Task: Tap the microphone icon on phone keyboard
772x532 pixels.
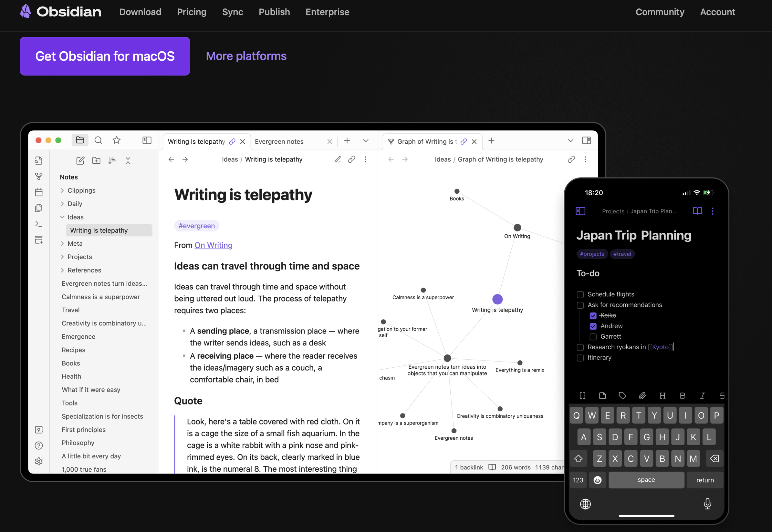Action: [707, 504]
